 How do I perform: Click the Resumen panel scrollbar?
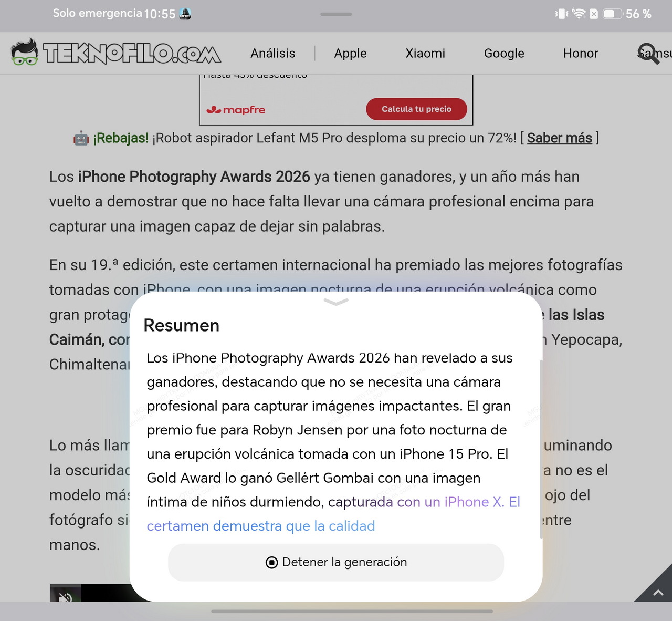pos(541,449)
